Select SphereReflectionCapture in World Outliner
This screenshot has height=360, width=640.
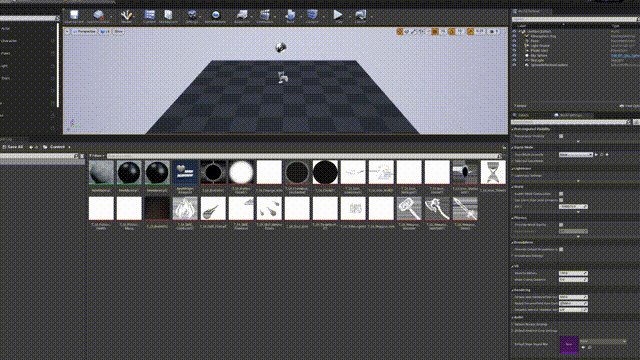[x=549, y=65]
